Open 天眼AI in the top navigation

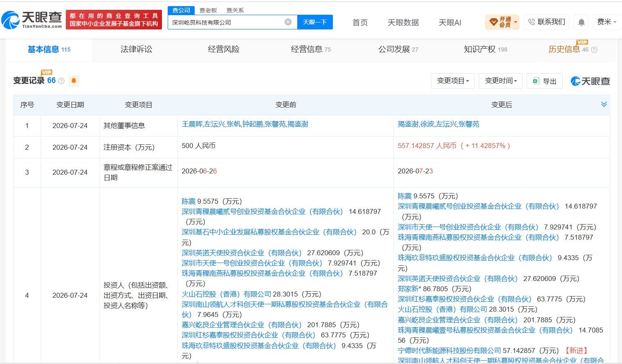pos(450,22)
